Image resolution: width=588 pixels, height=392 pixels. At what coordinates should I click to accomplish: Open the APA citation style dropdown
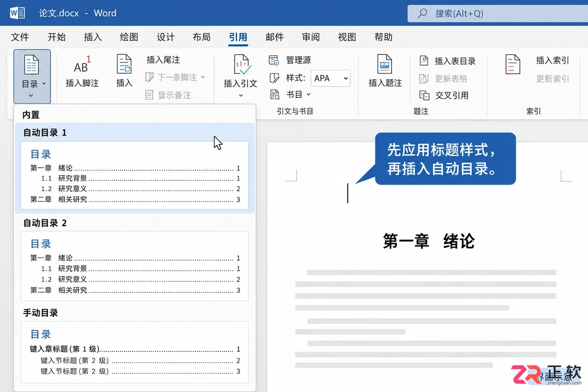[x=330, y=78]
